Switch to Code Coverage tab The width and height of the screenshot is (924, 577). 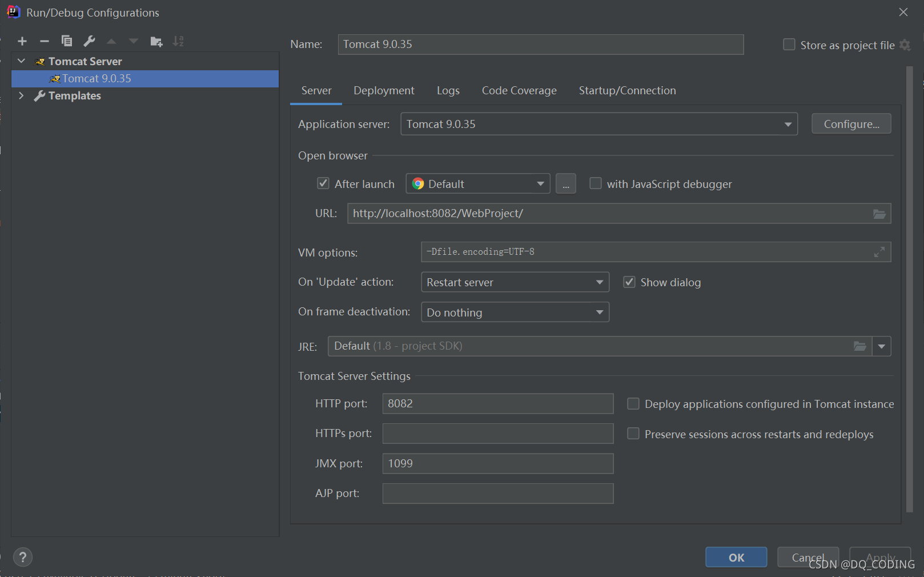[519, 91]
